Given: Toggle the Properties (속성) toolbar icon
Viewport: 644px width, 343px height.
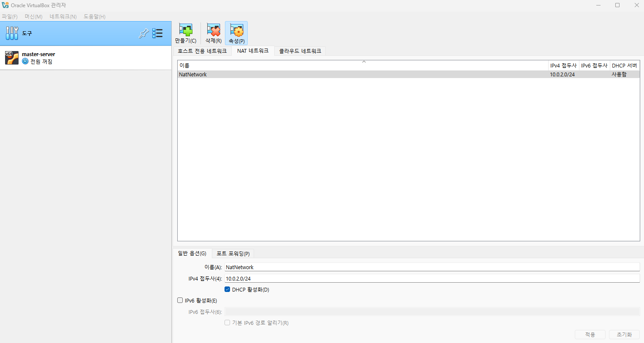Looking at the screenshot, I should [236, 33].
